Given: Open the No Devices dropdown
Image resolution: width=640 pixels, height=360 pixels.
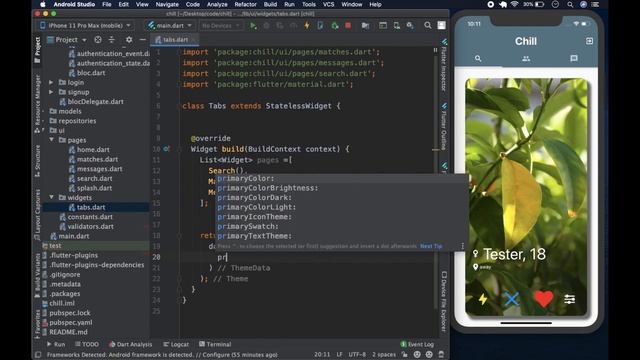Looking at the screenshot, I should [220, 25].
